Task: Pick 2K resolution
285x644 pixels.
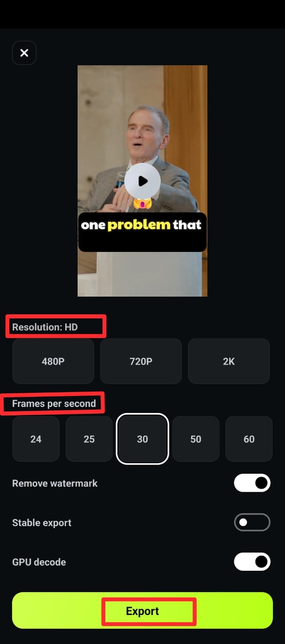Action: [x=229, y=361]
